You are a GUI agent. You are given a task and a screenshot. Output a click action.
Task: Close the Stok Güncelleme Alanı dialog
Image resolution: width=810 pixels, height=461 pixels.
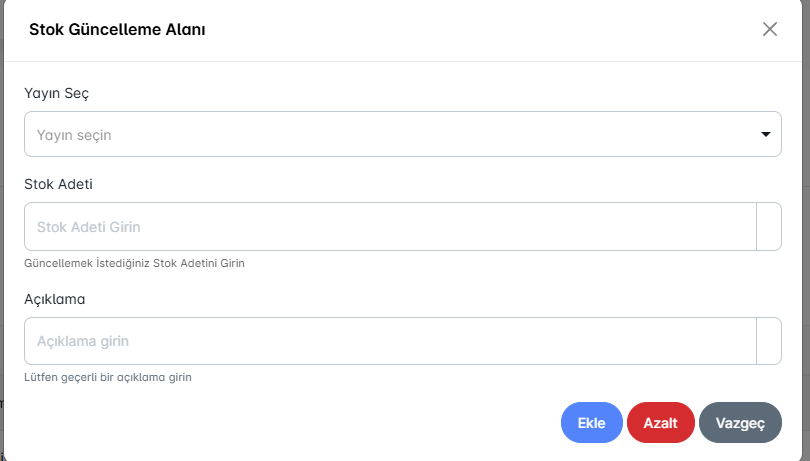pos(770,29)
